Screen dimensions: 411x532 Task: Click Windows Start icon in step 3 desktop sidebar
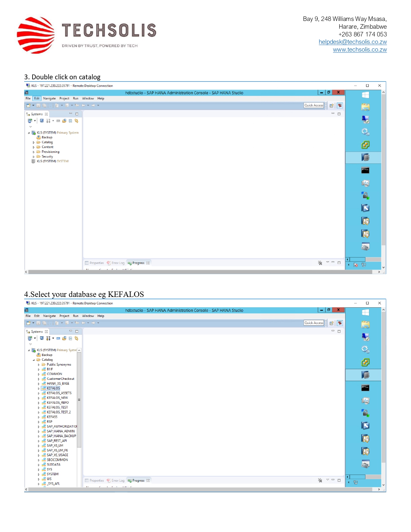(365, 95)
